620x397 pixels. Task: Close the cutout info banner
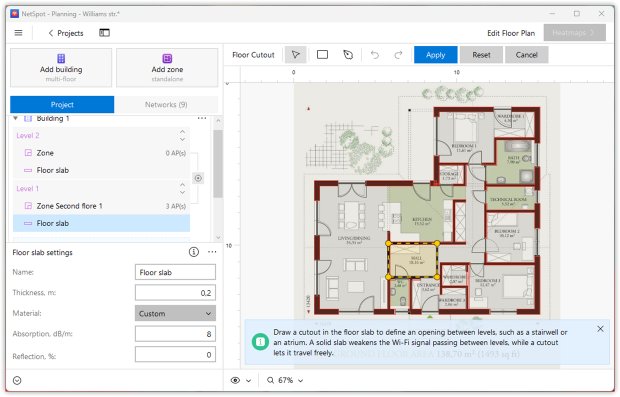point(600,329)
